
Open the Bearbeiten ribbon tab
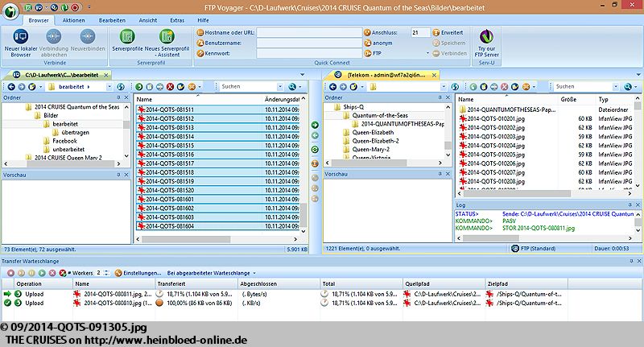pyautogui.click(x=112, y=20)
